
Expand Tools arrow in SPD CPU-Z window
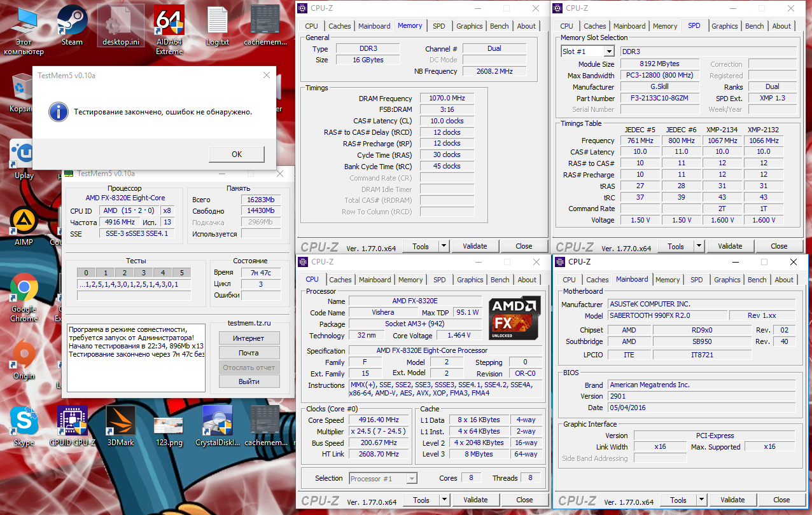click(x=699, y=246)
